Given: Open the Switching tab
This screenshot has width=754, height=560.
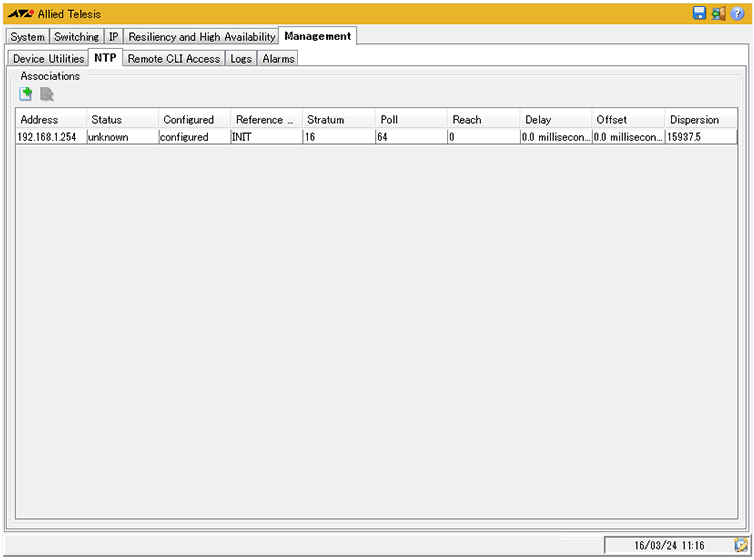Looking at the screenshot, I should (76, 37).
